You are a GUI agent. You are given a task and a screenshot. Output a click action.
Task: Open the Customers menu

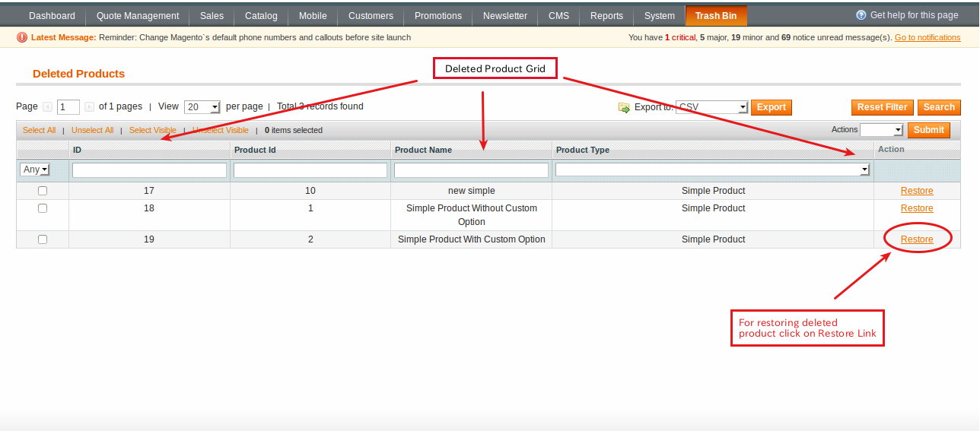tap(371, 16)
